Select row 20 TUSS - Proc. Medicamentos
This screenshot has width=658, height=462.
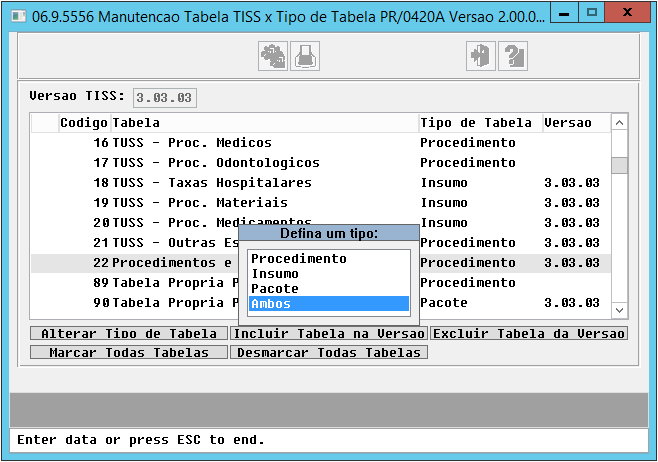pyautogui.click(x=321, y=223)
